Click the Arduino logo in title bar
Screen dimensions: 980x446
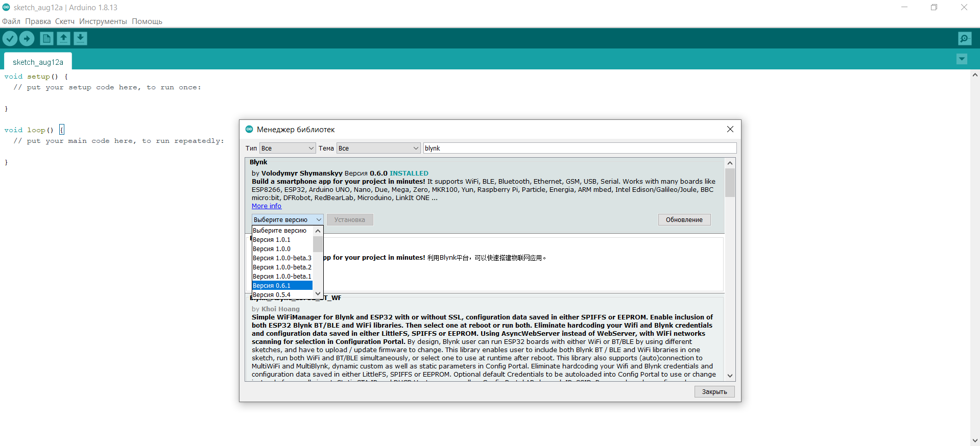pyautogui.click(x=6, y=7)
